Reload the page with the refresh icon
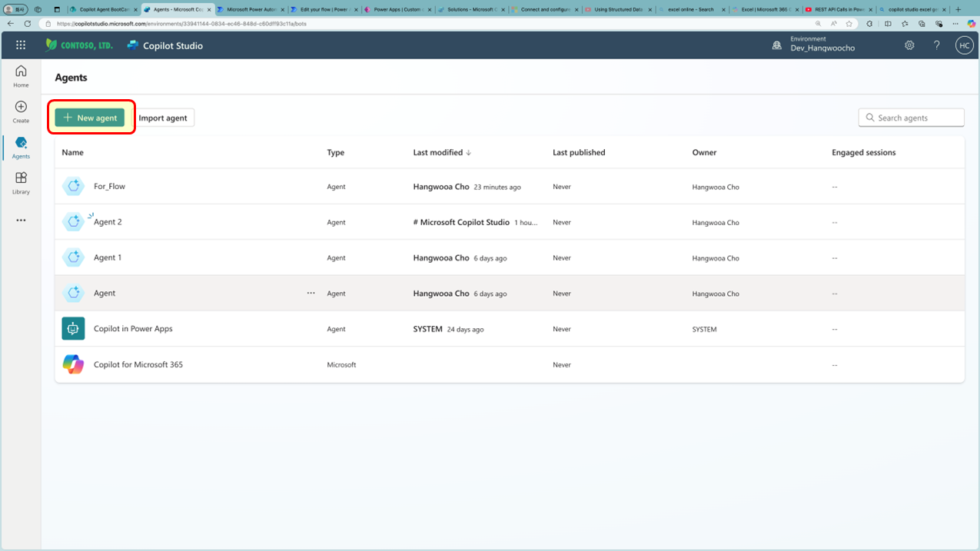This screenshot has width=980, height=551. [x=28, y=24]
